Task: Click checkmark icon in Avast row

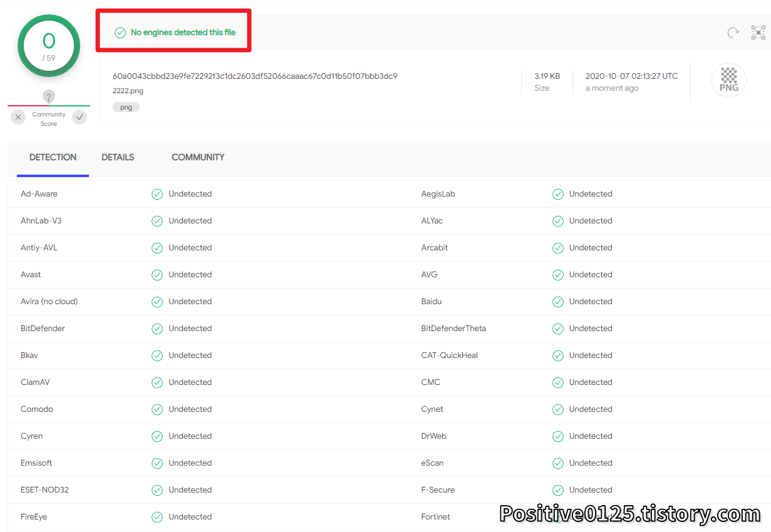Action: tap(157, 275)
